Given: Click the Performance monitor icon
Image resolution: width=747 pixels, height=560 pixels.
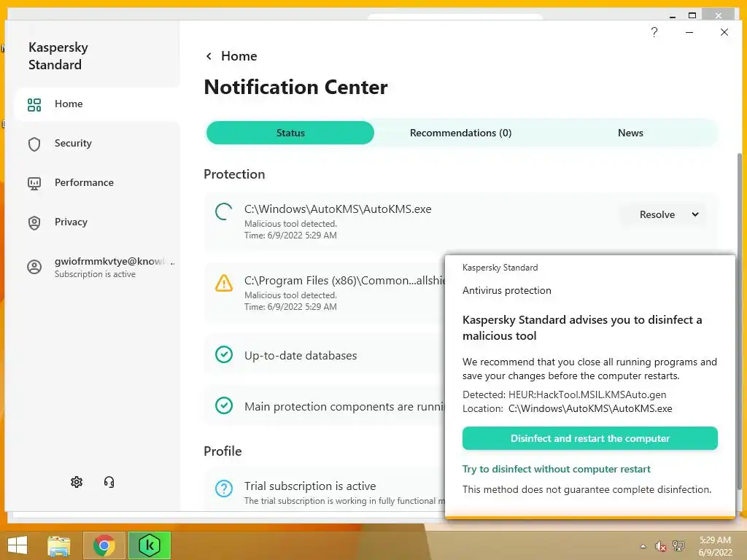Looking at the screenshot, I should (x=34, y=184).
